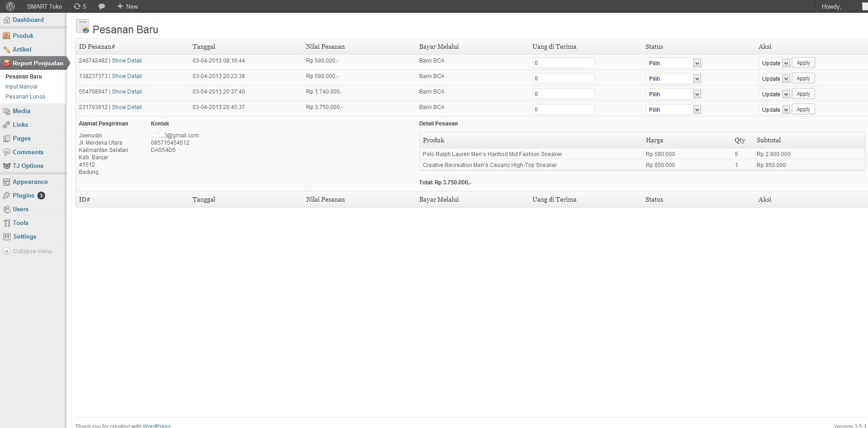Click Uang di Terima field for order 138237373
Screen dimensions: 868x428
coord(563,78)
